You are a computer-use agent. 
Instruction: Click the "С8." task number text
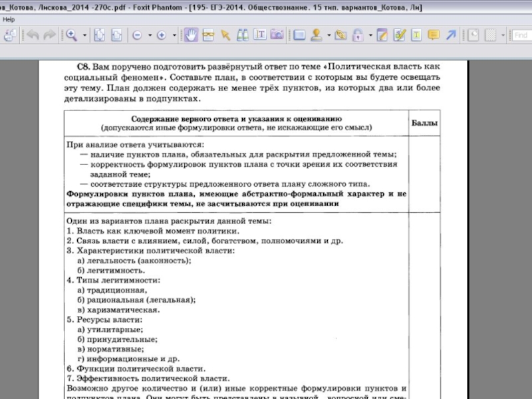point(84,66)
